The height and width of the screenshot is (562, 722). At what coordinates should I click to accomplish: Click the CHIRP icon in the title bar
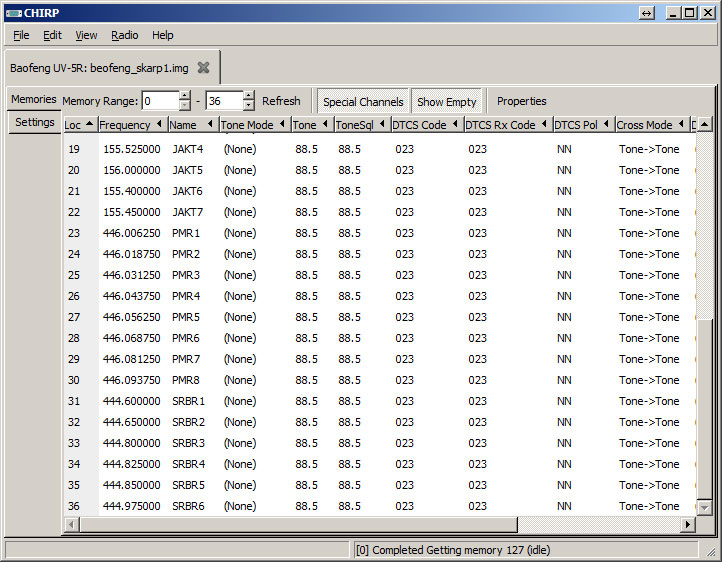(x=14, y=12)
